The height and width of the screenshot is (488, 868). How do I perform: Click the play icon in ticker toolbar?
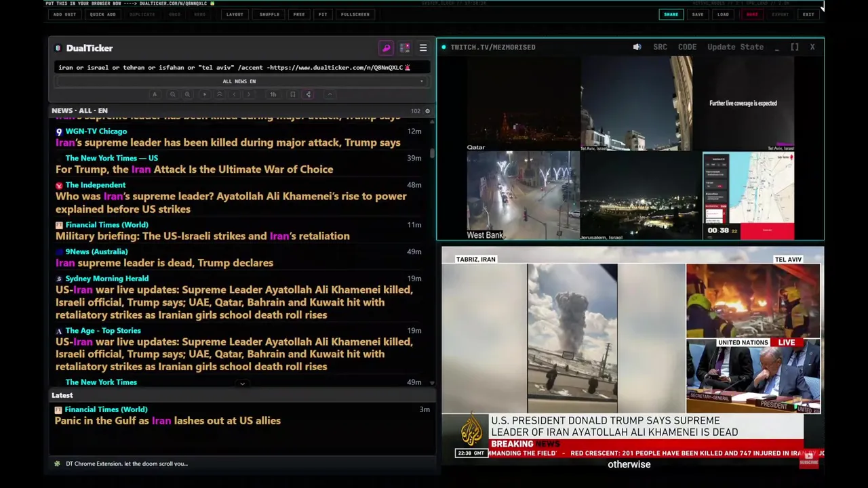(x=205, y=94)
